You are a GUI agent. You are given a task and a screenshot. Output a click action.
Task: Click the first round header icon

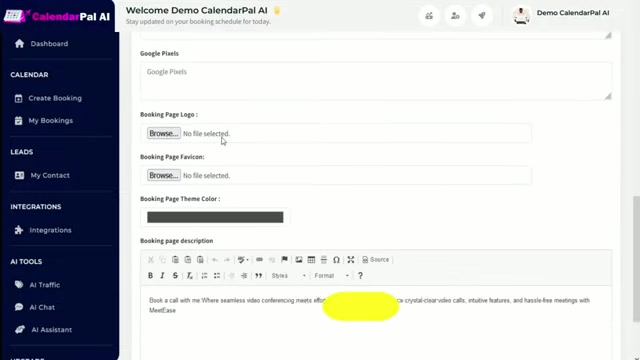429,16
